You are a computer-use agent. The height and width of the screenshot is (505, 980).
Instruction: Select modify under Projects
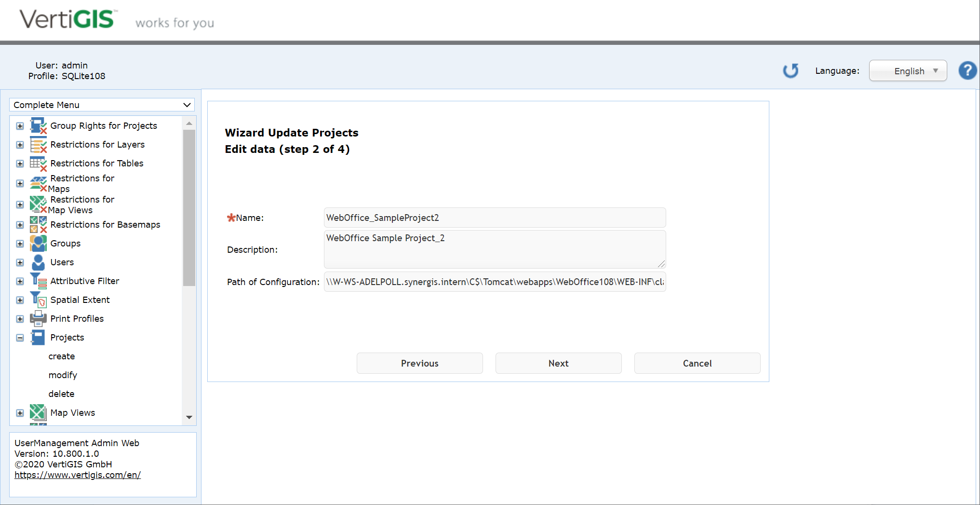[63, 375]
